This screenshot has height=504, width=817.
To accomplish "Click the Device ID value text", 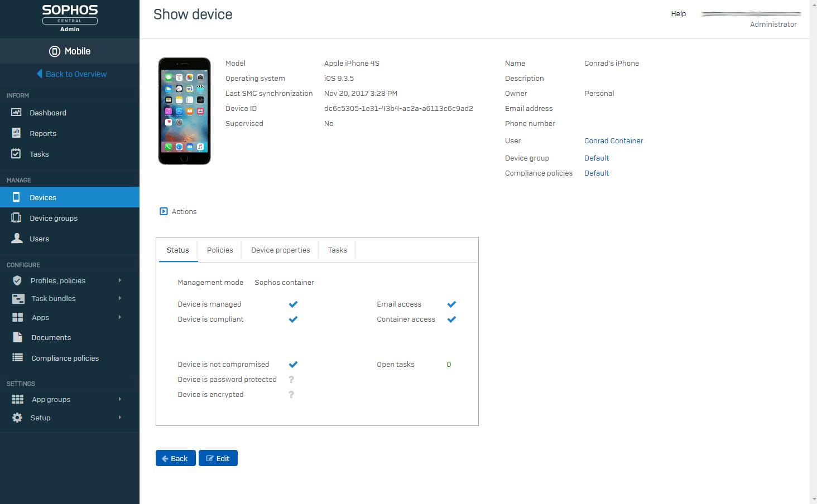I will [398, 109].
